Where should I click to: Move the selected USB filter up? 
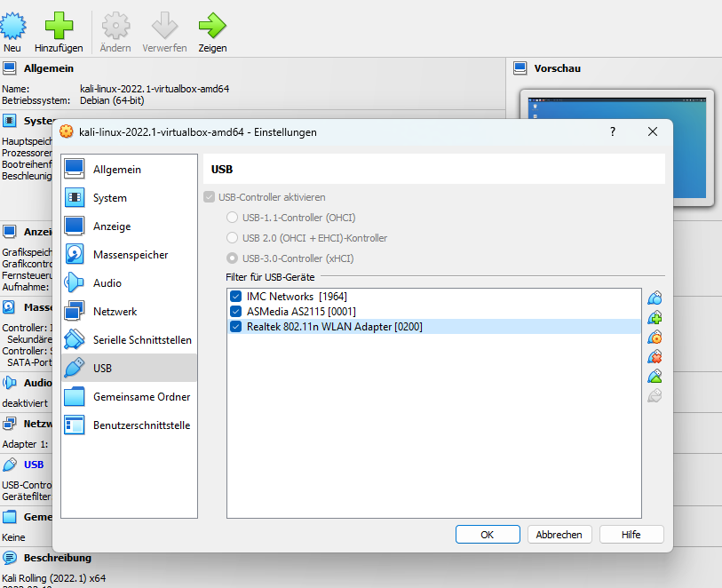[655, 376]
